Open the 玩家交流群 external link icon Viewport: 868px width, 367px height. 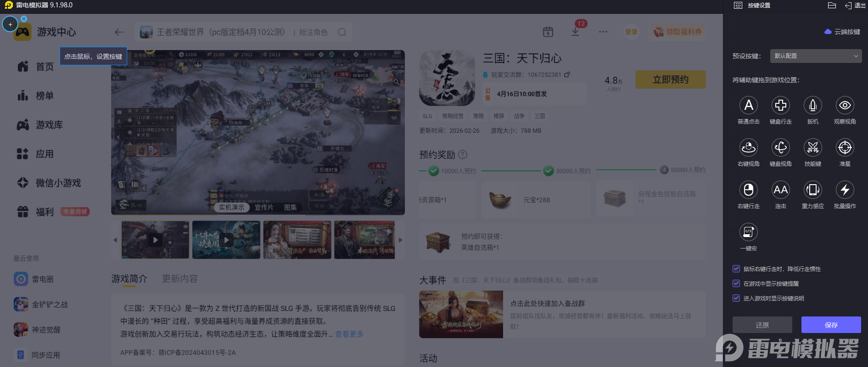567,74
